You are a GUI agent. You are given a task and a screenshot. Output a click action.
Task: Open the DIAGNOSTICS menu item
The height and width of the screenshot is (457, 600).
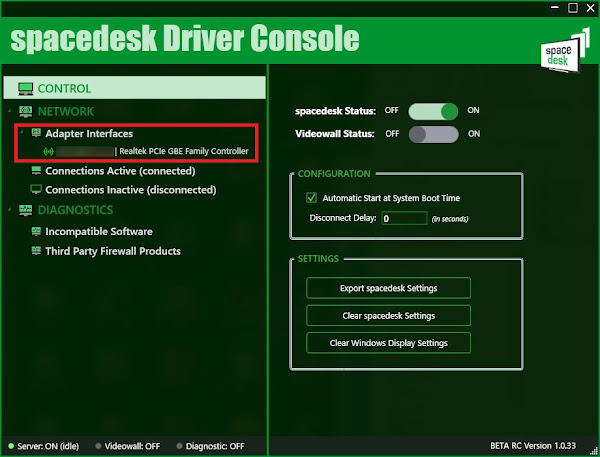(75, 210)
